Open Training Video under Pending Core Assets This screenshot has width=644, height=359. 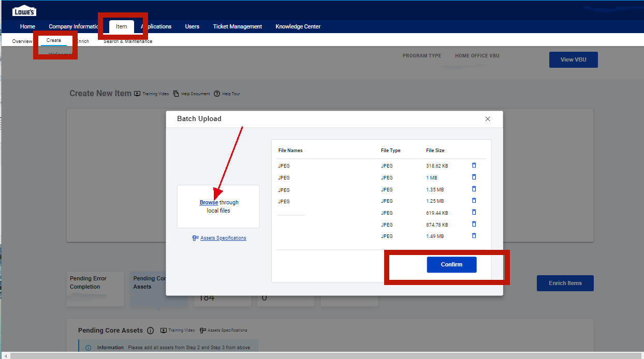click(178, 330)
